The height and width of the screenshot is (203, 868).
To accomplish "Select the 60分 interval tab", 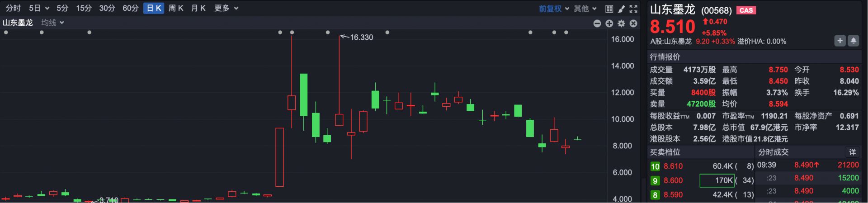I will (x=130, y=8).
